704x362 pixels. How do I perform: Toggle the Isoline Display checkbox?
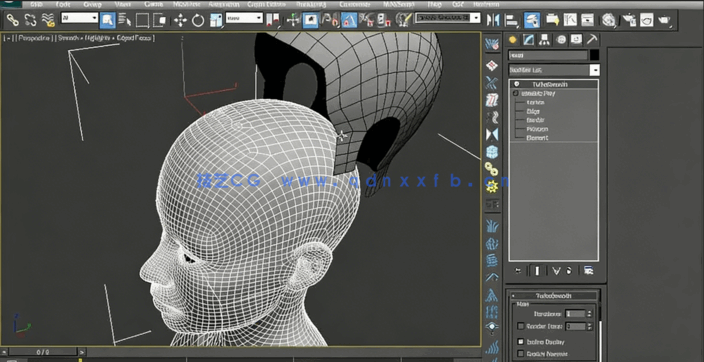(x=521, y=342)
